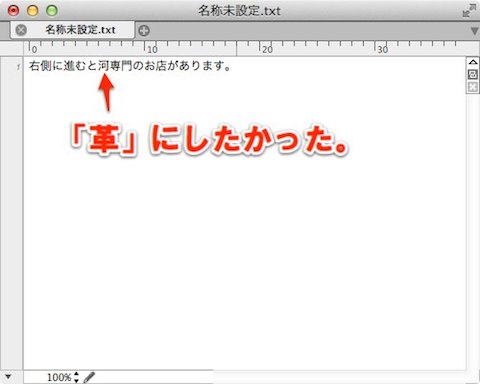Screen dimensions: 480x384
Task: Split the editor view using the split icon
Action: [473, 74]
